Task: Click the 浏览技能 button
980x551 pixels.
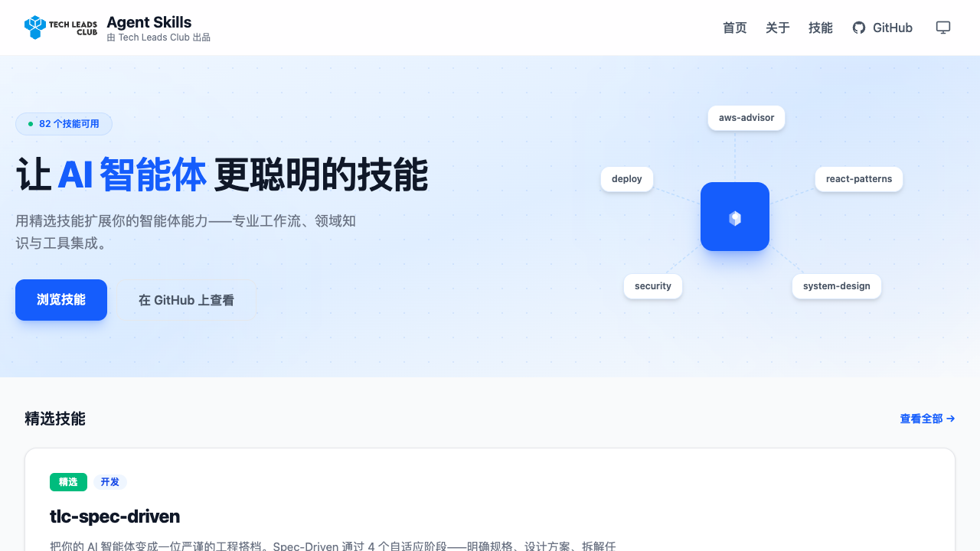Action: [61, 300]
